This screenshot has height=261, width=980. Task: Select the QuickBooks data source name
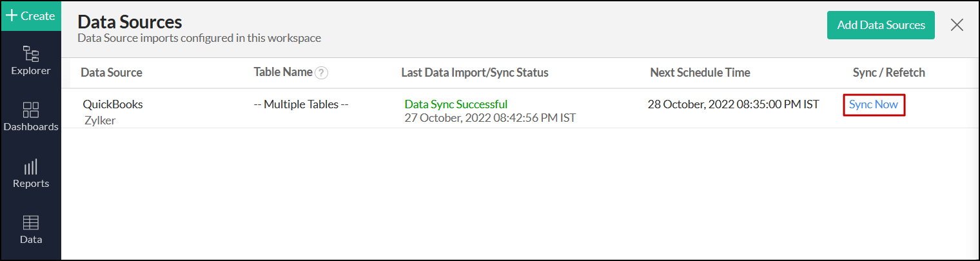(x=113, y=104)
